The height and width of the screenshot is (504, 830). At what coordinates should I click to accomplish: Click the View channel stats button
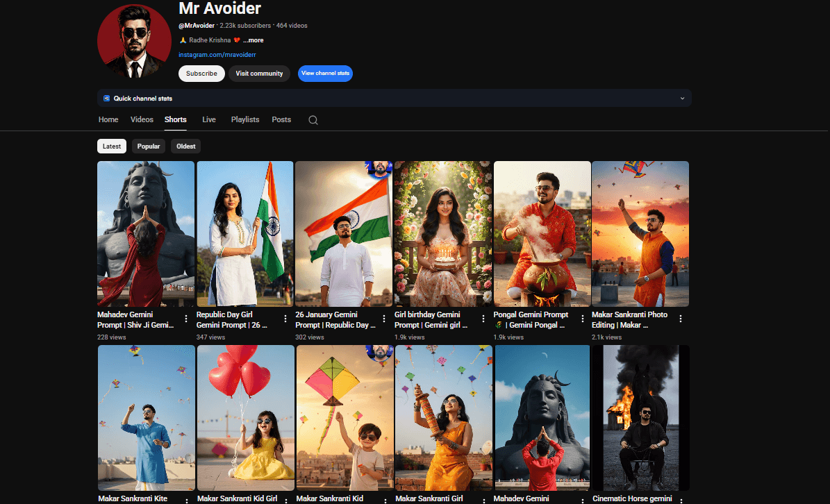(325, 74)
